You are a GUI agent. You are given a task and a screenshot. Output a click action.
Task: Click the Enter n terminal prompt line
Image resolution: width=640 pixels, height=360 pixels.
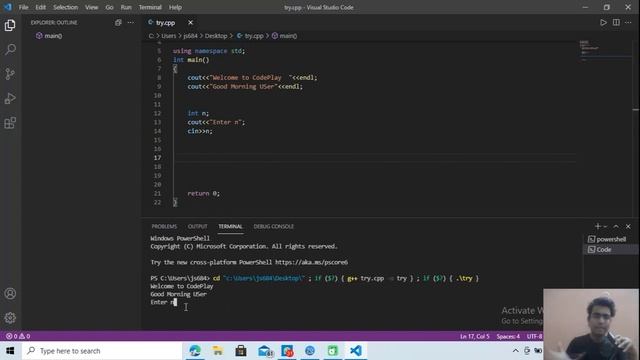point(163,302)
